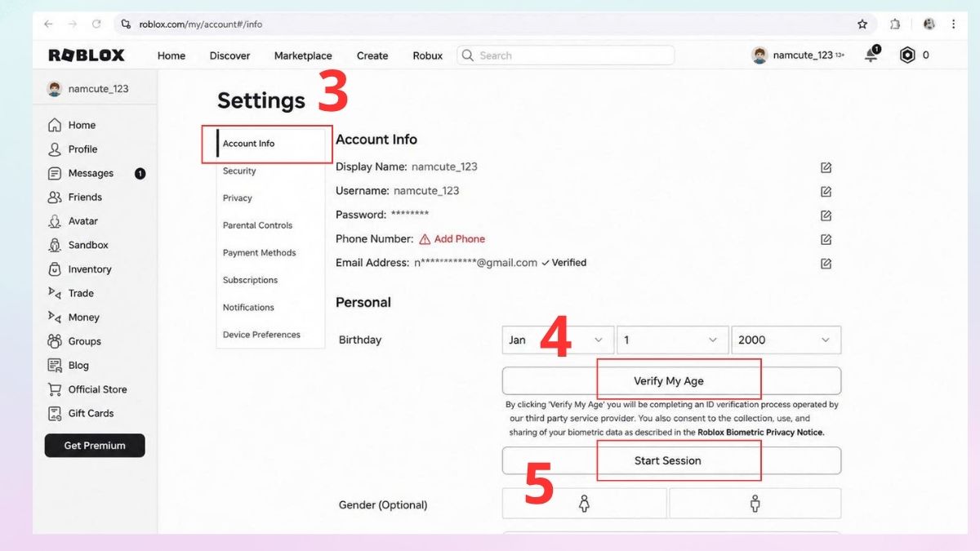Screen dimensions: 980x551
Task: Click the Get Premium button
Action: pyautogui.click(x=95, y=446)
